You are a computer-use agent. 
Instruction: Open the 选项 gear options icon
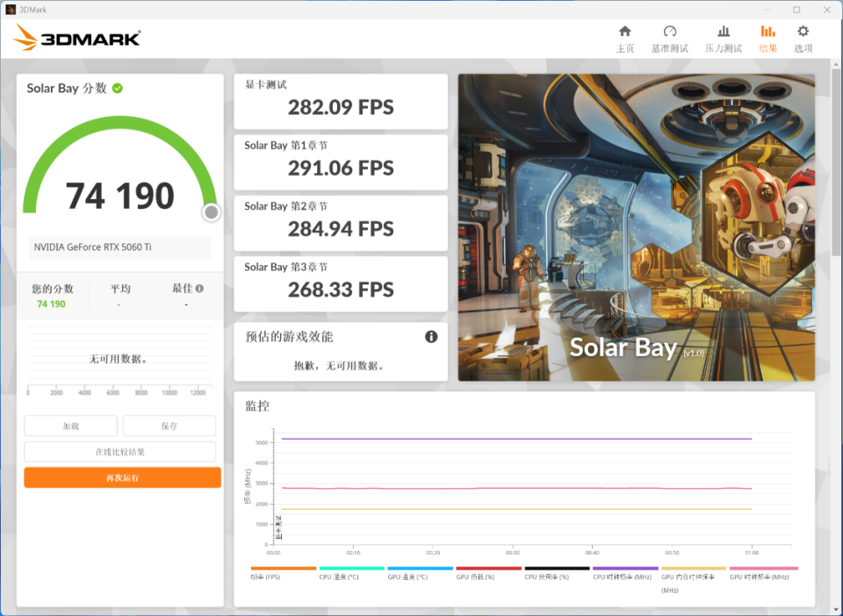[803, 31]
